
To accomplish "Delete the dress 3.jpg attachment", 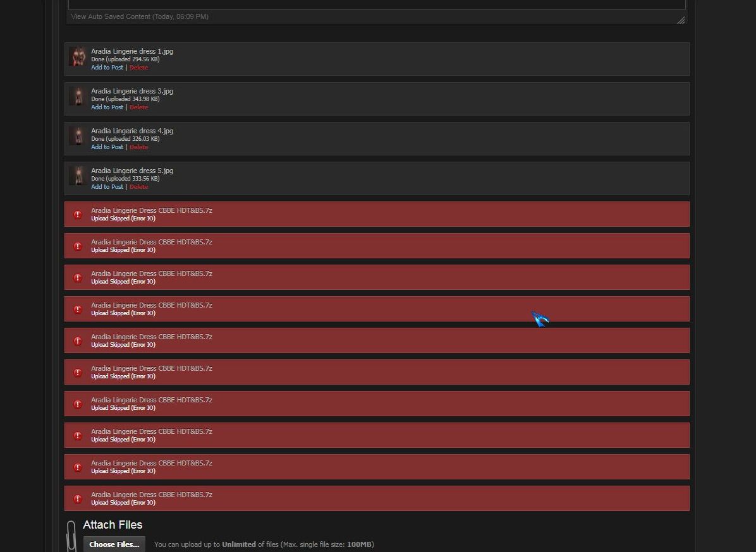I will (x=138, y=107).
